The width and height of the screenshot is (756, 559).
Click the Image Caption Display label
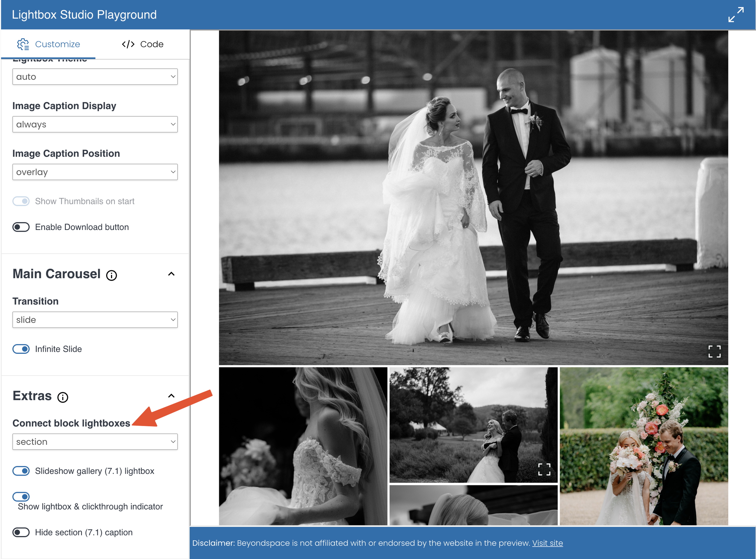click(x=64, y=106)
